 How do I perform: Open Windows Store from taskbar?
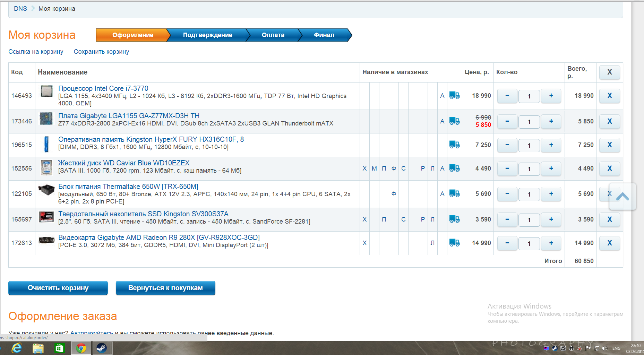click(59, 348)
